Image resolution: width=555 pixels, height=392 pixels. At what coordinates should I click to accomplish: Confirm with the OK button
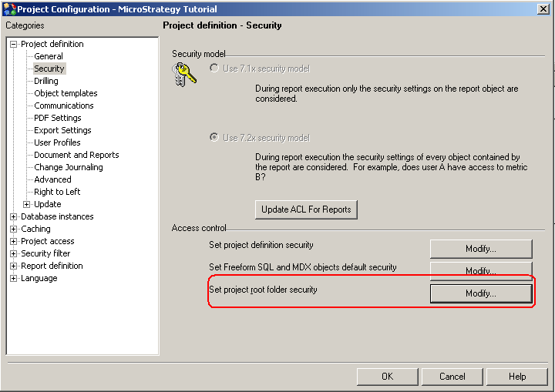(388, 377)
